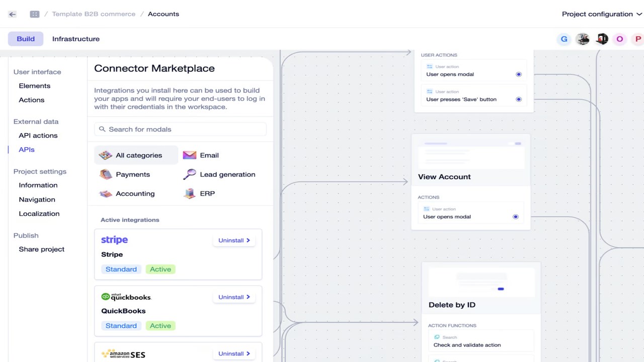Image resolution: width=644 pixels, height=362 pixels.
Task: Open the Template B2B commerce breadcrumb
Action: [x=94, y=14]
